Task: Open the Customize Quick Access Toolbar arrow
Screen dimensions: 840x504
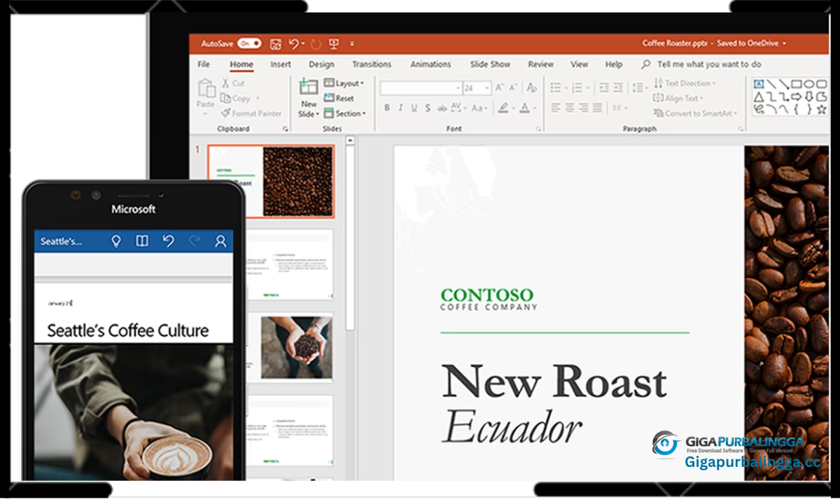Action: tap(352, 43)
